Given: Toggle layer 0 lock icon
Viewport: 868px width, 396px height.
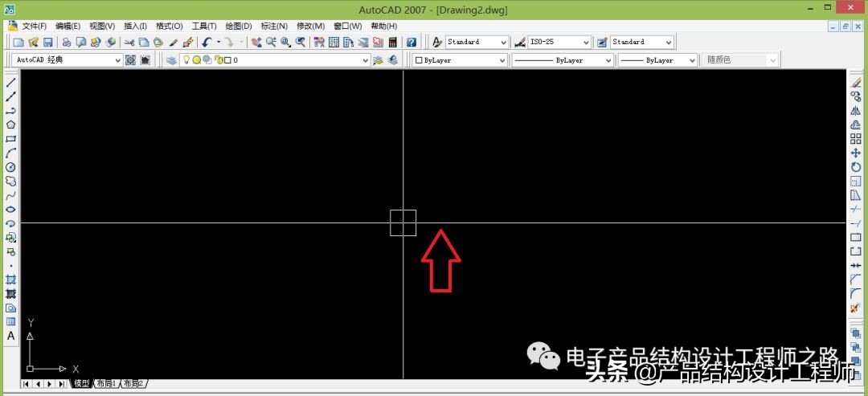Looking at the screenshot, I should point(218,59).
